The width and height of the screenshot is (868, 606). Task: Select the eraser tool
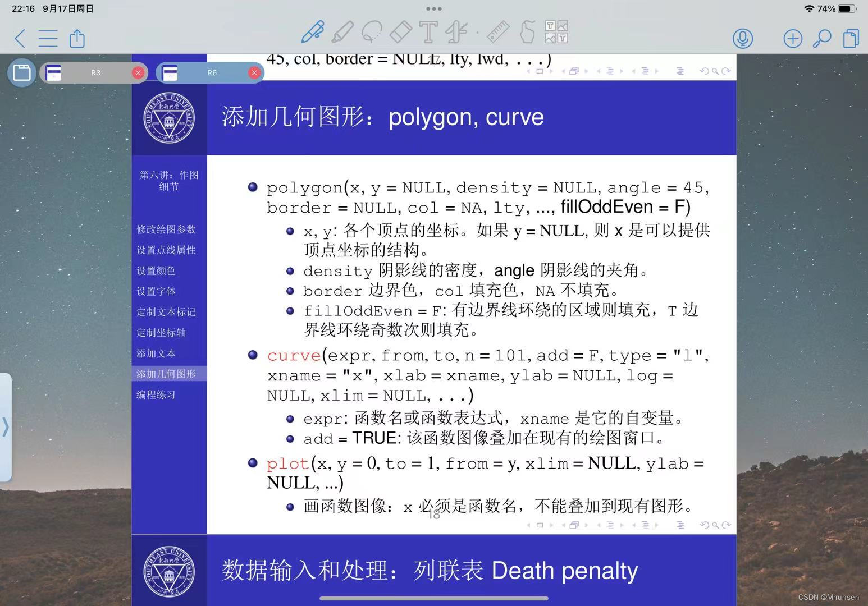tap(401, 31)
